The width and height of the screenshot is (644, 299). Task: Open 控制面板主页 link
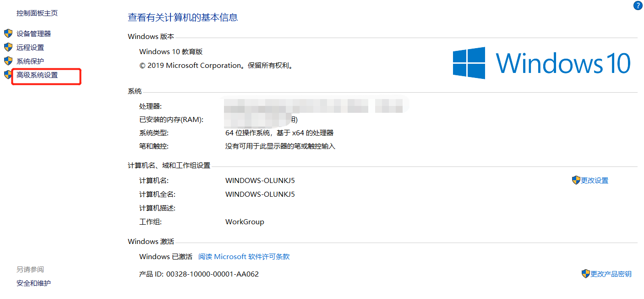tap(37, 13)
